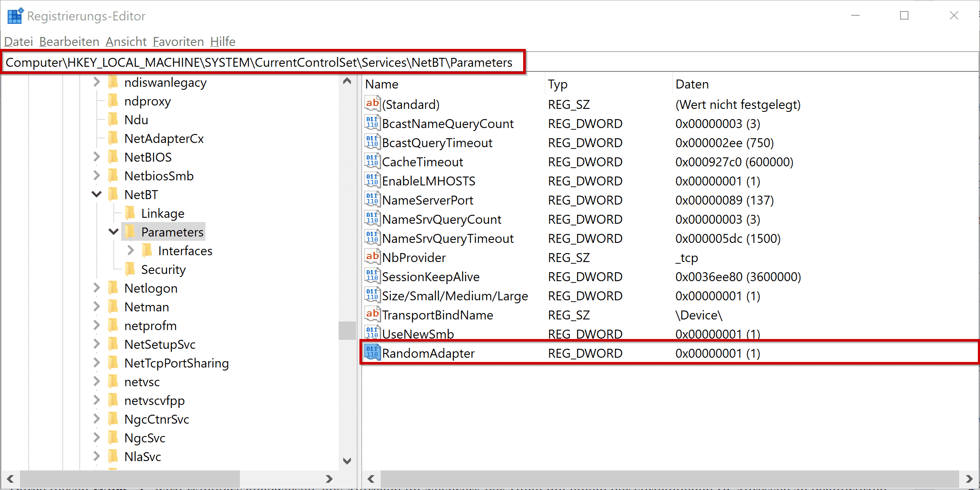Click the tree pane scroll-up arrow

pyautogui.click(x=347, y=81)
